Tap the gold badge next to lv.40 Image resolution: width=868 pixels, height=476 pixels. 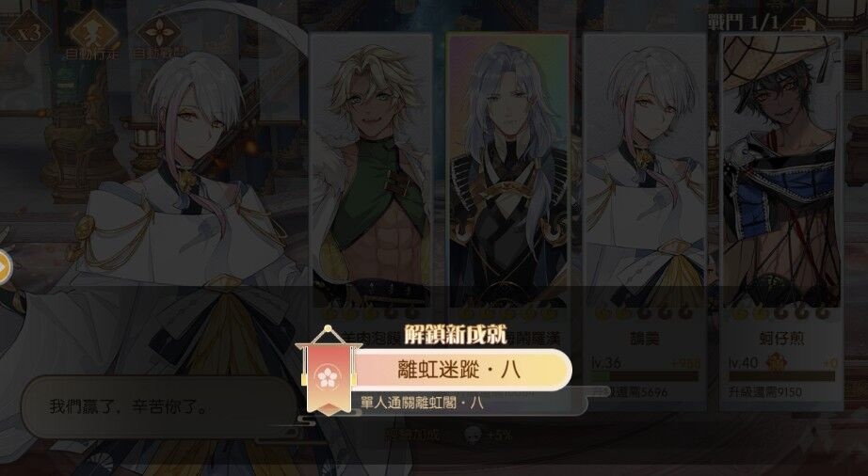tap(776, 363)
